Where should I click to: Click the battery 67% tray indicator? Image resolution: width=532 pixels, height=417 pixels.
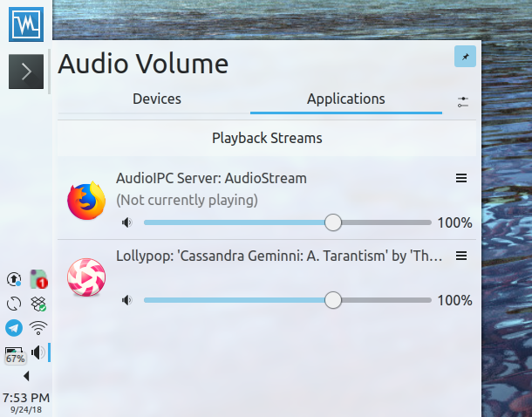tap(15, 355)
